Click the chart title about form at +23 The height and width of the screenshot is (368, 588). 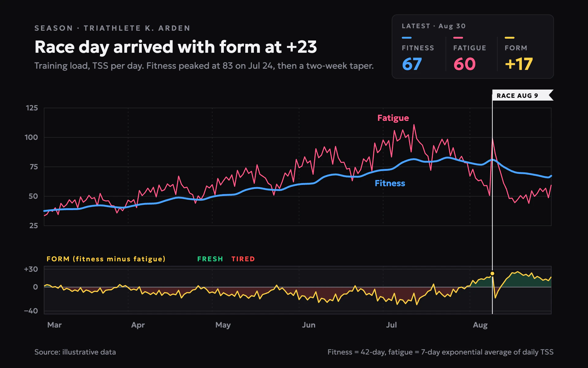176,47
